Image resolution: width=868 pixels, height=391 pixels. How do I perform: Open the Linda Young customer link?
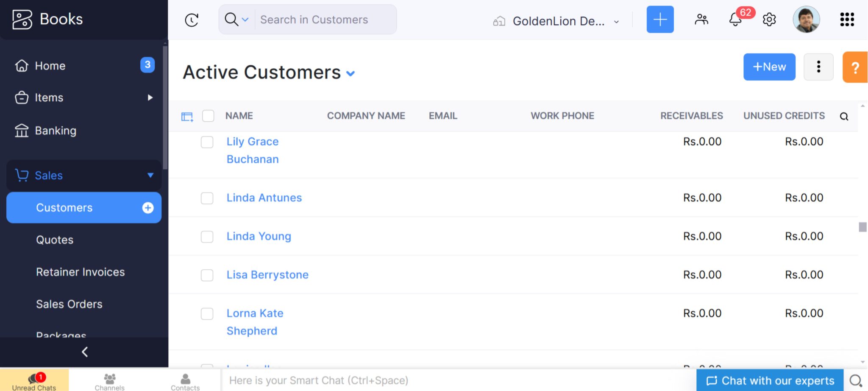[x=259, y=236]
